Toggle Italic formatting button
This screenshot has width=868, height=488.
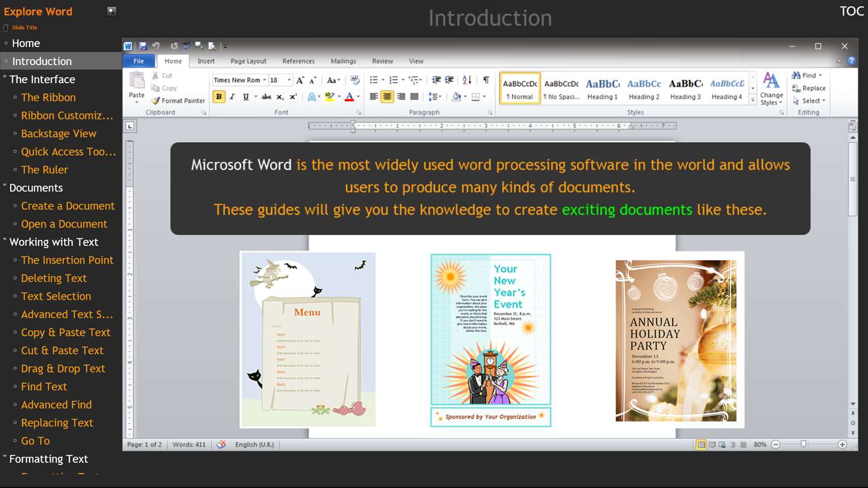click(232, 96)
